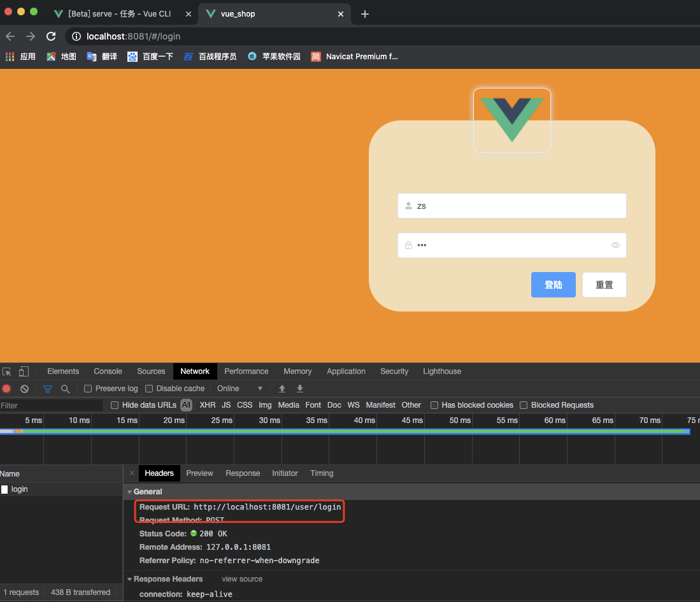Open the Navicat Premium bookmark
700x602 pixels.
[x=354, y=57]
